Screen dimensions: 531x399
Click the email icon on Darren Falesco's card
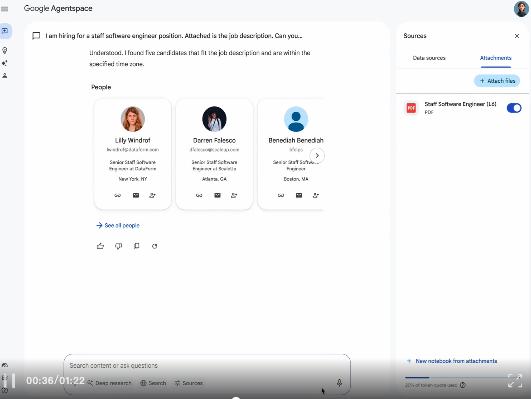217,195
